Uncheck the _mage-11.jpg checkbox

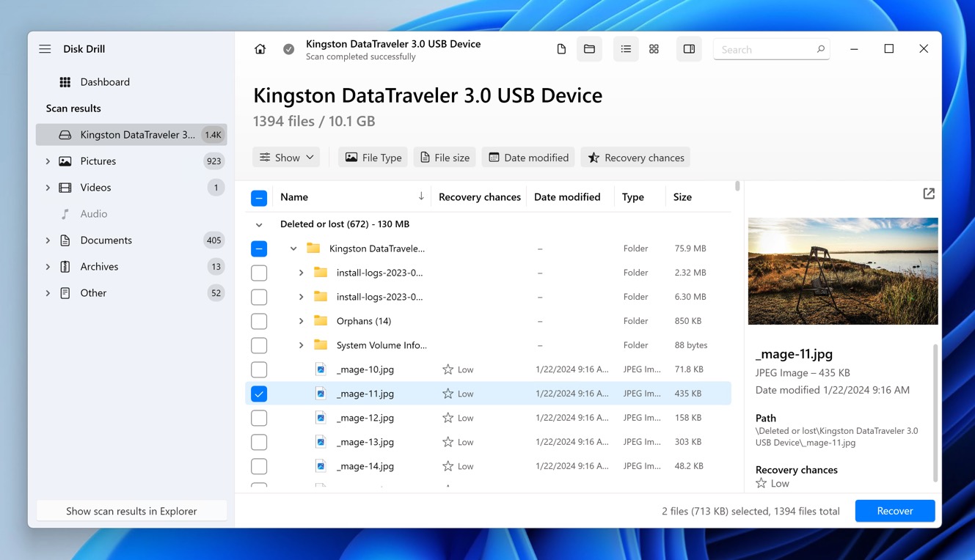[259, 394]
